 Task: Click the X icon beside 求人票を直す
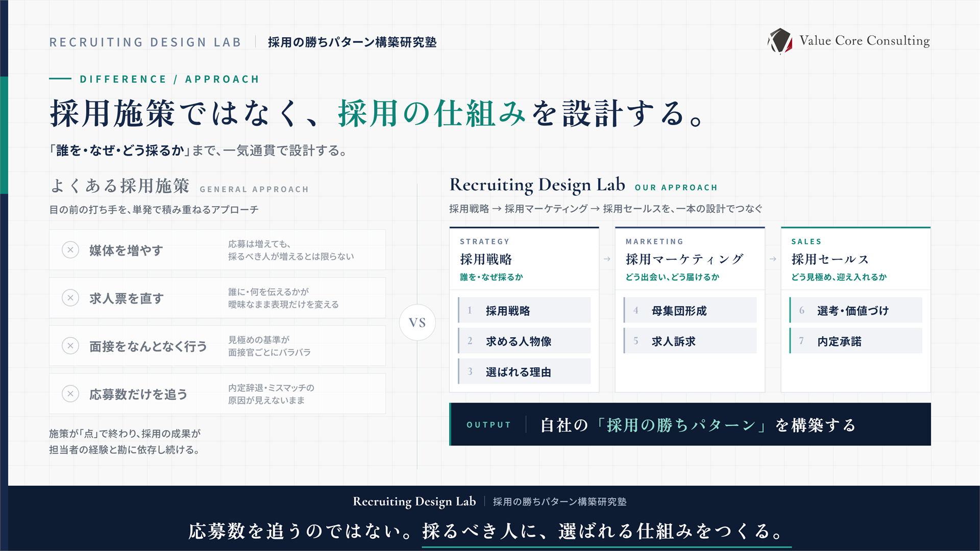click(70, 298)
